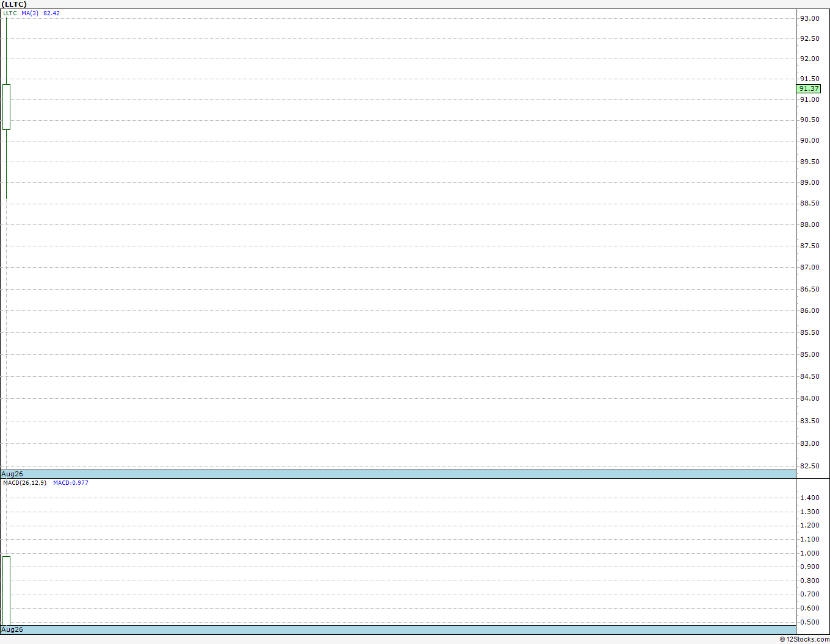
Task: Click the 1.000 MACD axis label
Action: click(x=810, y=554)
